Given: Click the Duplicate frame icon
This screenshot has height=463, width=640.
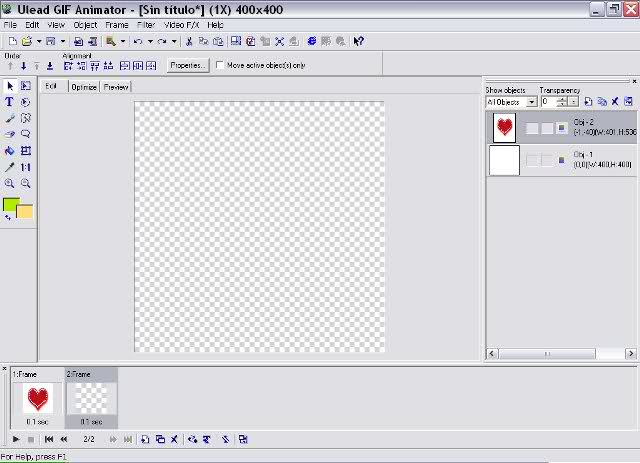Looking at the screenshot, I should [x=160, y=439].
